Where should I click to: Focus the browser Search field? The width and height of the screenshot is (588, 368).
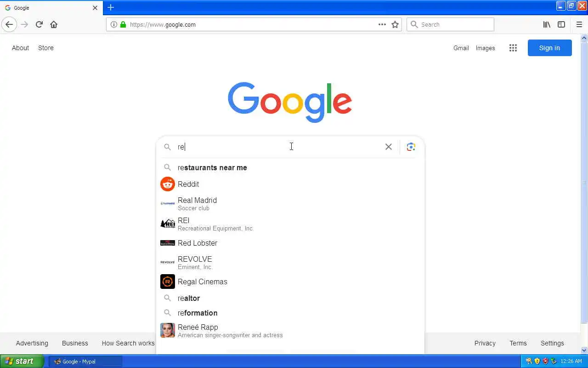(x=450, y=24)
